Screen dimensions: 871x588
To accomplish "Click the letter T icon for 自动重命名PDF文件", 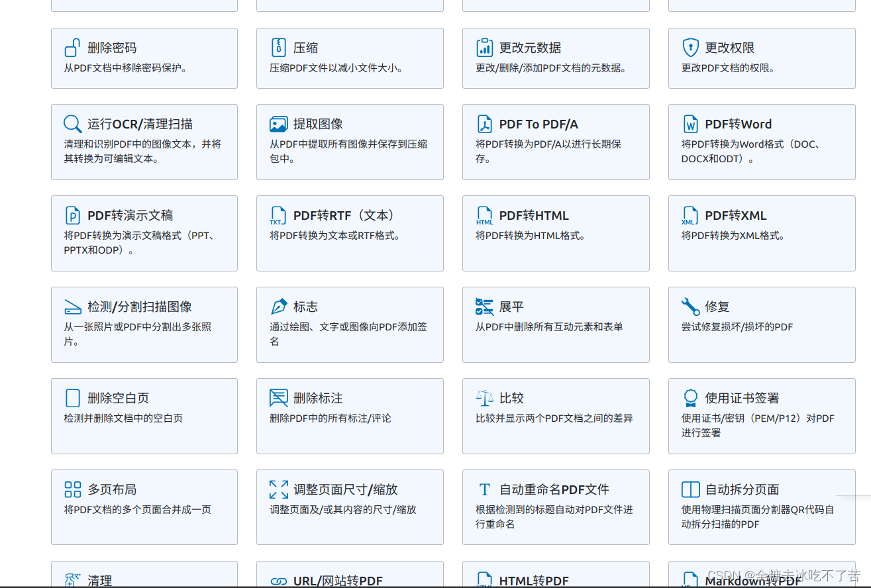I will tap(485, 489).
